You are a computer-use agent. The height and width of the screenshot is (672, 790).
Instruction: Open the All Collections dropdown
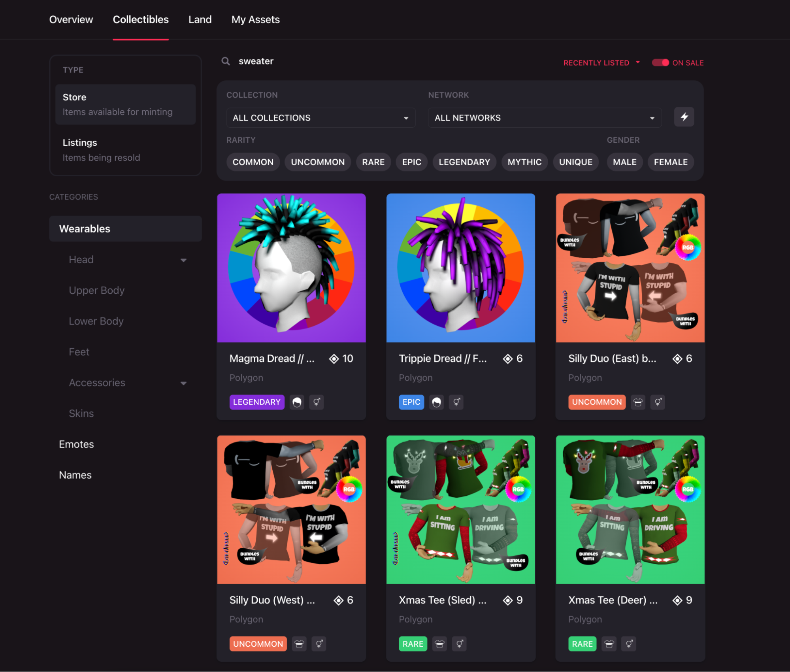click(321, 118)
